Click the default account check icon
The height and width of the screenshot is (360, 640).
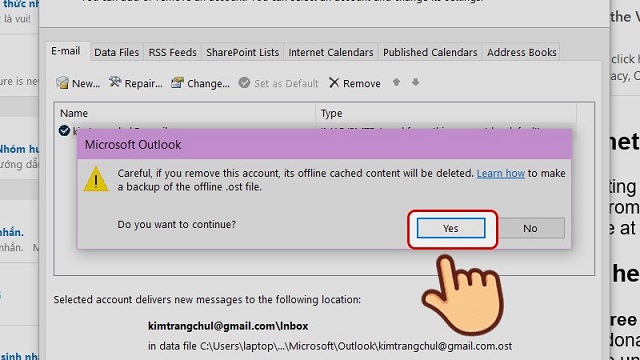coord(64,131)
